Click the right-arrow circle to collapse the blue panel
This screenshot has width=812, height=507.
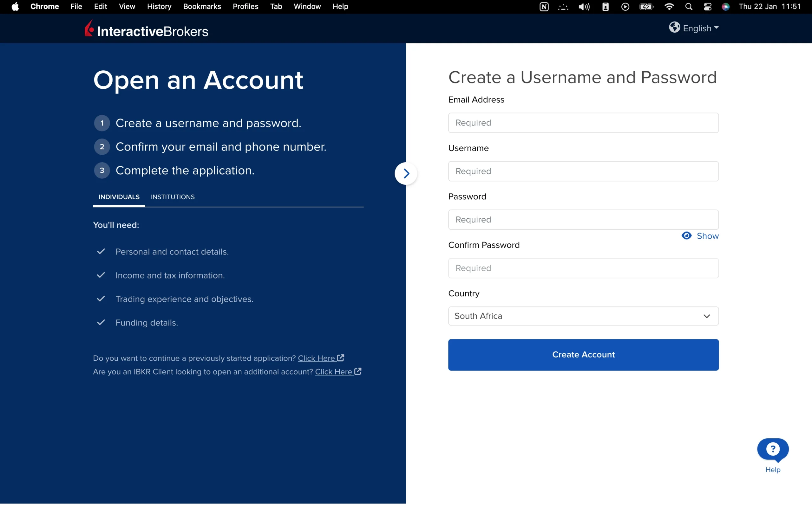coord(406,173)
